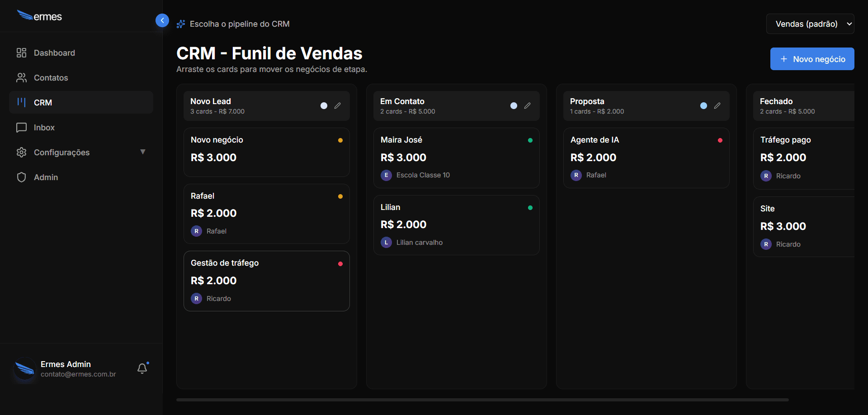Click the red dot on Agente de IA card
This screenshot has height=415, width=868.
(720, 140)
